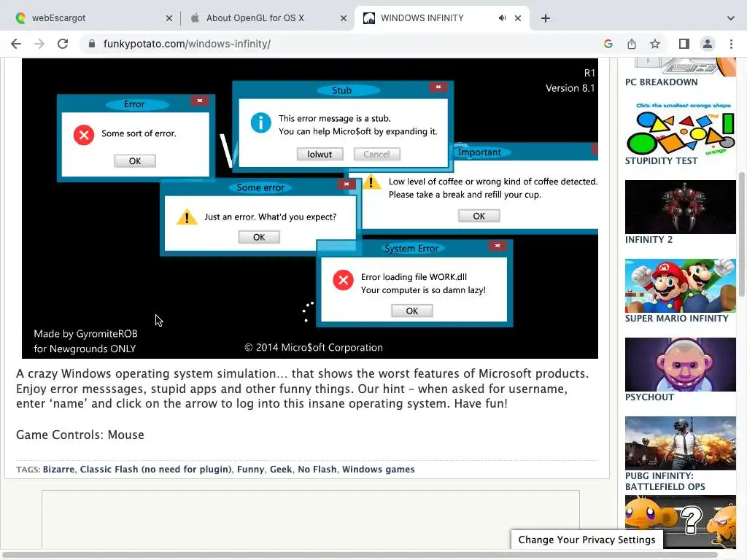
Task: Open the Bizarre tag link
Action: (x=58, y=470)
